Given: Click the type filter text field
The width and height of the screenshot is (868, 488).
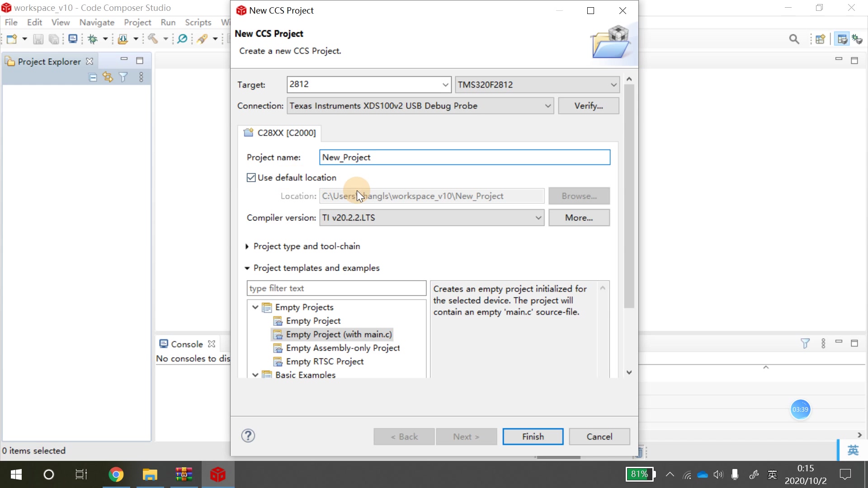Looking at the screenshot, I should tap(336, 288).
